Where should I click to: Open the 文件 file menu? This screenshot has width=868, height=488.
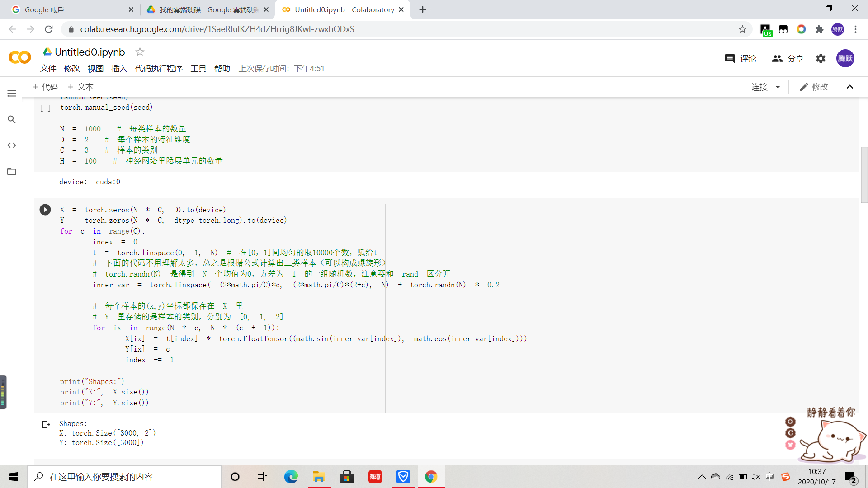pyautogui.click(x=48, y=69)
